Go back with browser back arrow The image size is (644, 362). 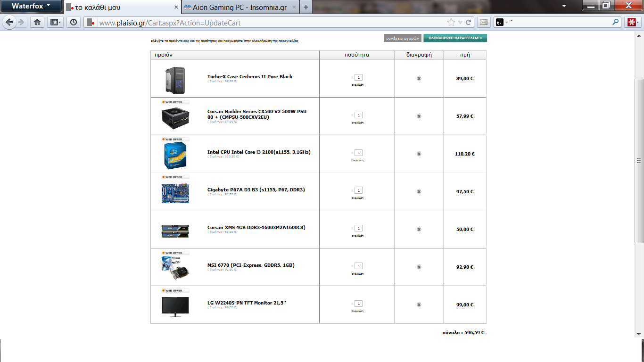coord(9,22)
